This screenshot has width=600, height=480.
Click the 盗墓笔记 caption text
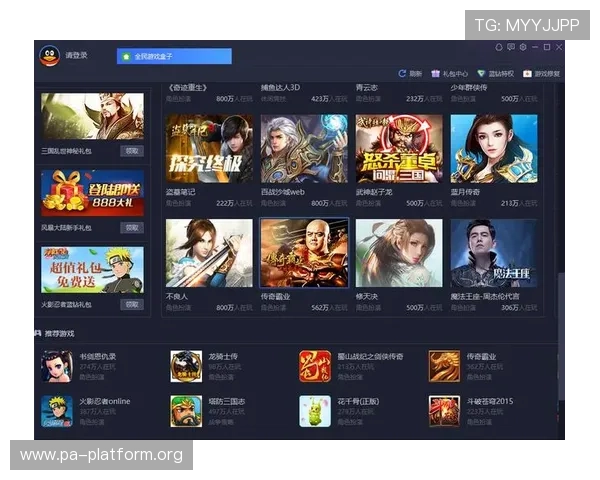181,192
